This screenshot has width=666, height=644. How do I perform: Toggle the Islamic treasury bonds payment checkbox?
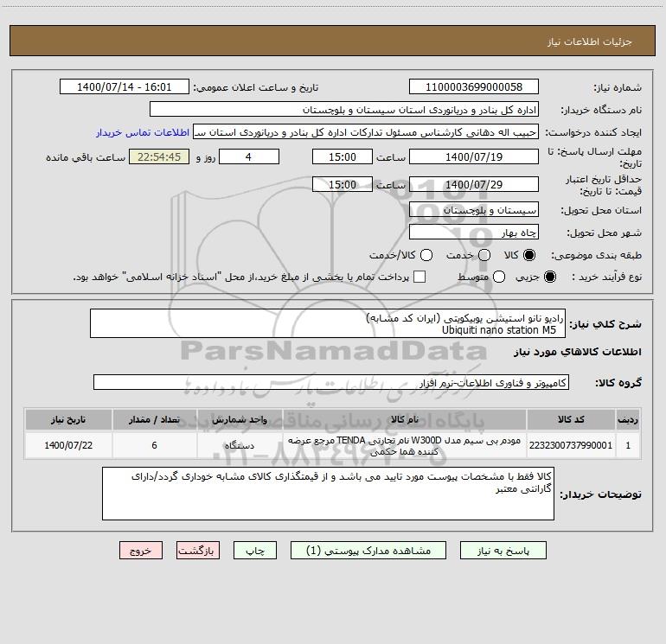[419, 277]
